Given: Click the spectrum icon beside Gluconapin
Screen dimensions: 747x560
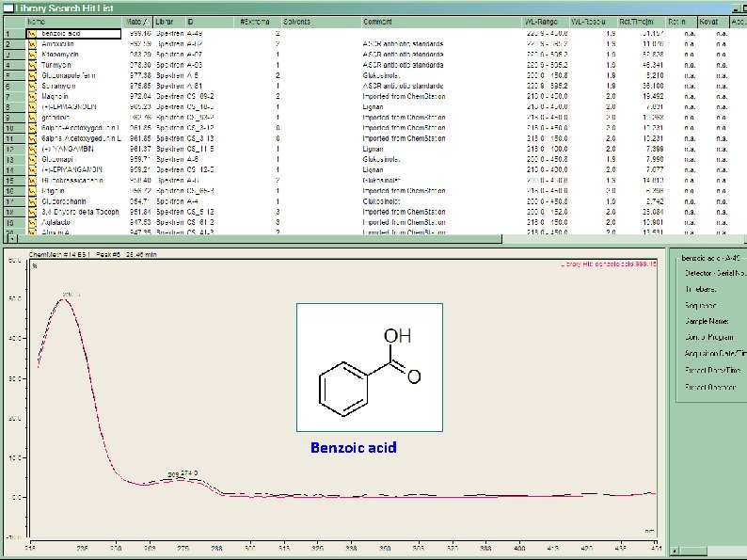Looking at the screenshot, I should coord(32,160).
